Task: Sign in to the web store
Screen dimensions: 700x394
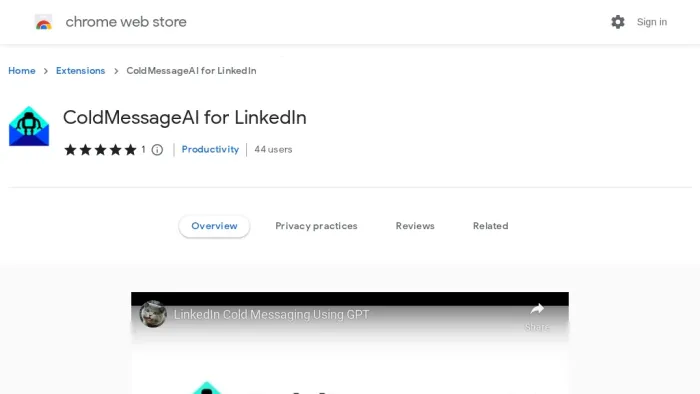Action: point(652,22)
